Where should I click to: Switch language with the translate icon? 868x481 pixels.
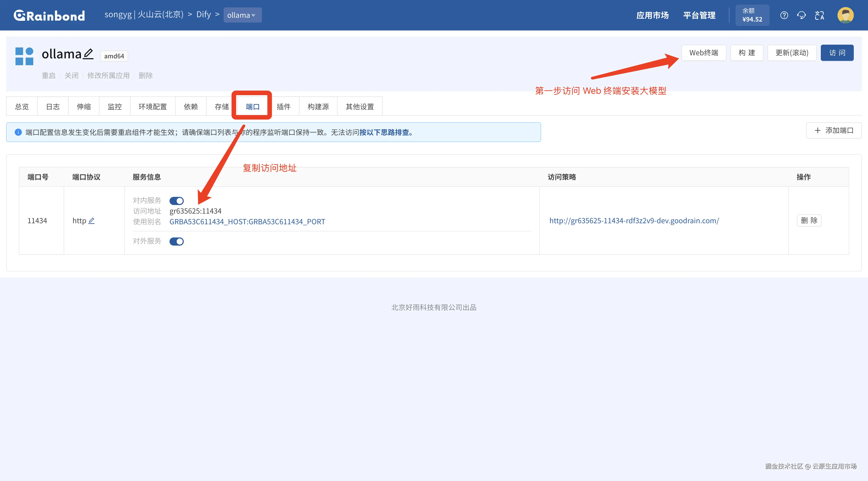819,15
